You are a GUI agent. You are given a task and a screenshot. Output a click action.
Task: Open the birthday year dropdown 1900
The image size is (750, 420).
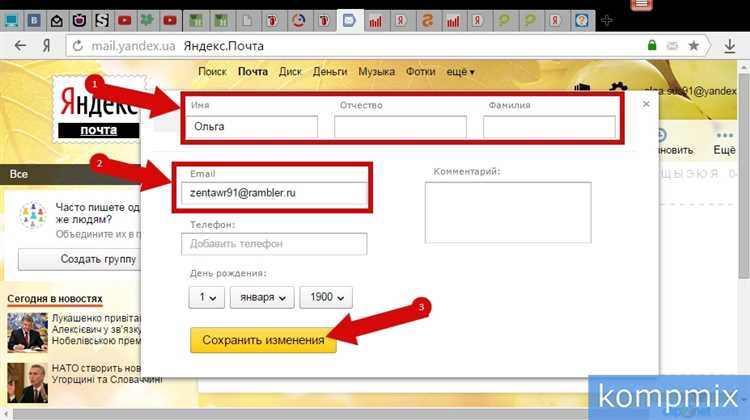(326, 297)
